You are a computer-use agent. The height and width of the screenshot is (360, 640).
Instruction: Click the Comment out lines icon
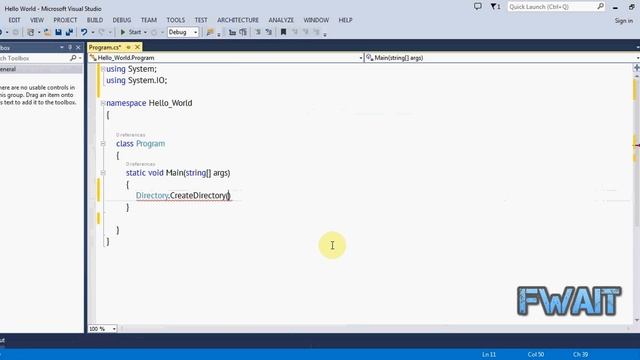pos(258,32)
